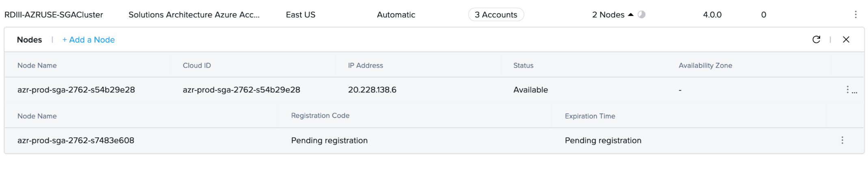The image size is (868, 180).
Task: Open actions for pending node azr-prod-sga-2762-s7483e608
Action: [842, 140]
